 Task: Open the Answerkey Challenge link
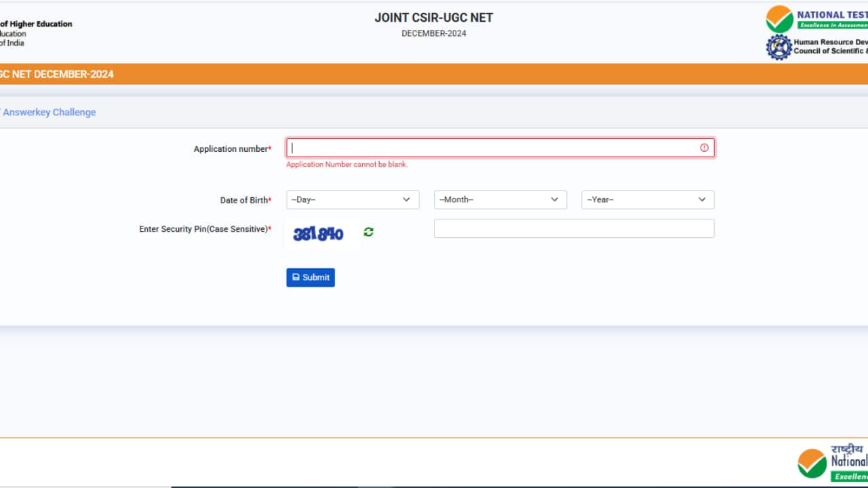pos(49,112)
